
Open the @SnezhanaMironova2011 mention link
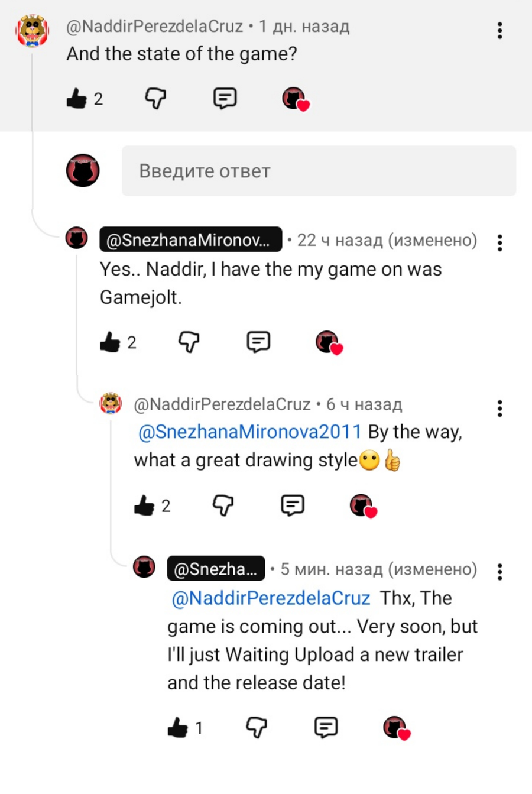coord(249,432)
